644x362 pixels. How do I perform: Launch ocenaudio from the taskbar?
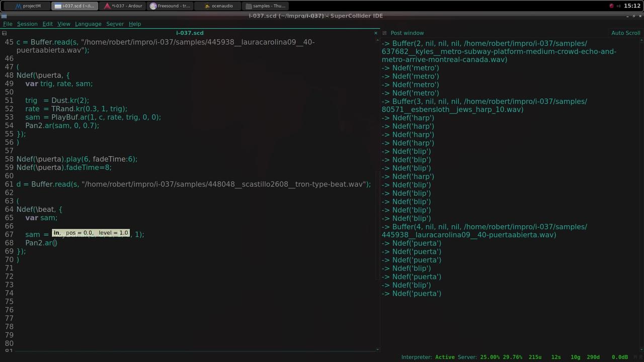219,6
